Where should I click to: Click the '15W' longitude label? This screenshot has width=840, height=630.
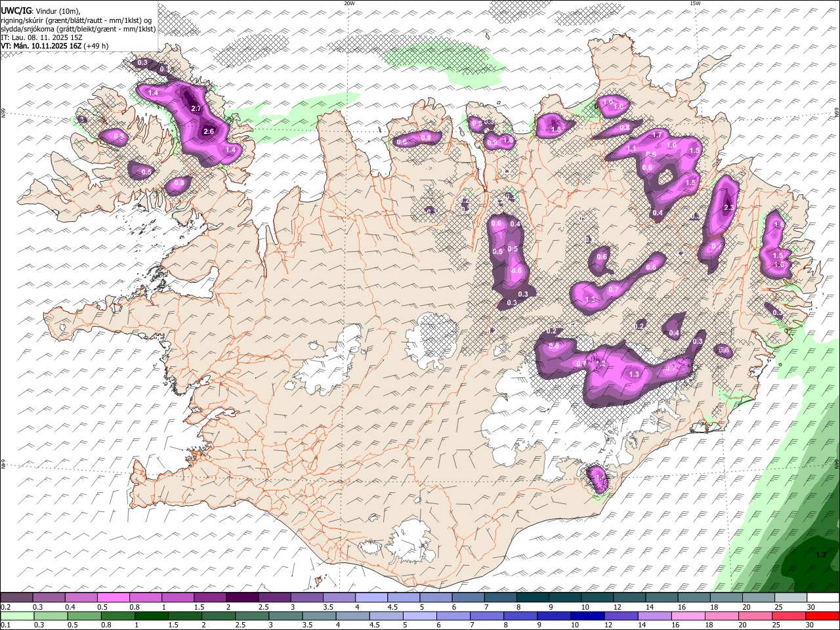tap(695, 3)
